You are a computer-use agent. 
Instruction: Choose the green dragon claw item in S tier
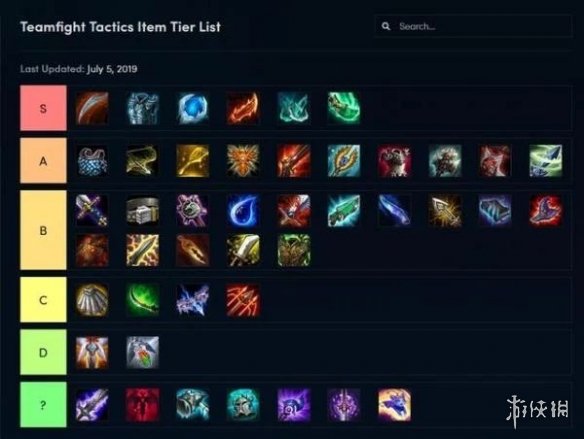click(x=344, y=108)
